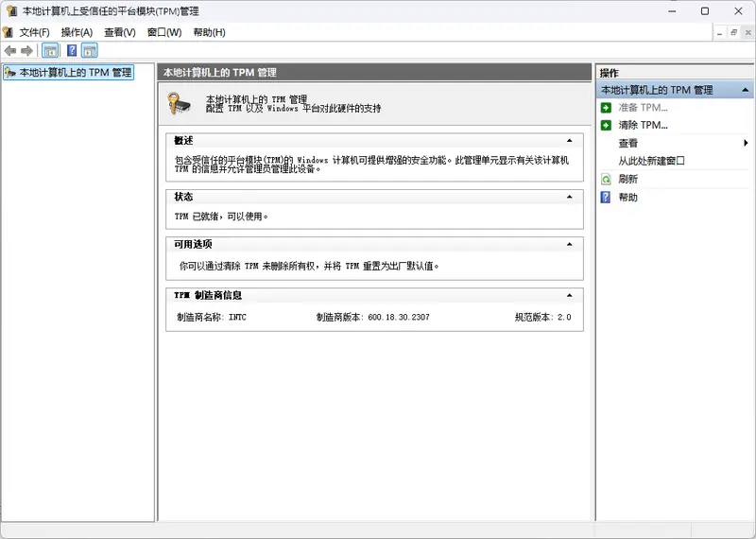The image size is (756, 539).
Task: Click the Back arrow in the toolbar
Action: (x=10, y=50)
